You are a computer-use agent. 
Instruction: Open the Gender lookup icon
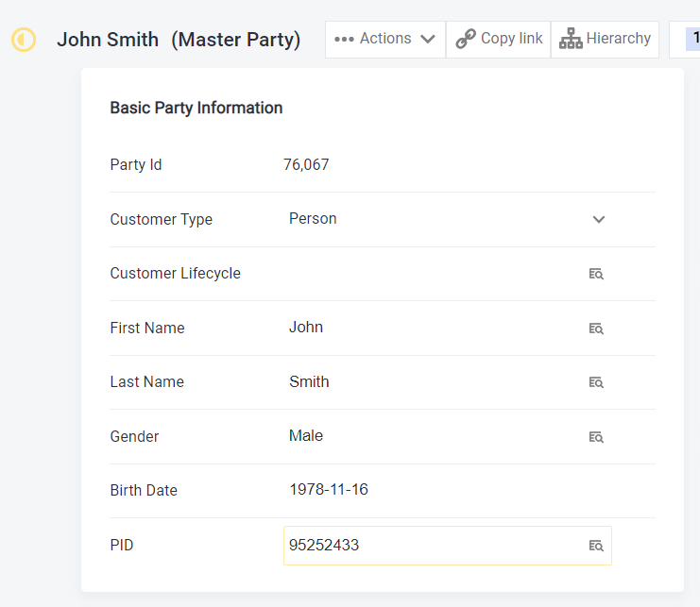tap(596, 437)
